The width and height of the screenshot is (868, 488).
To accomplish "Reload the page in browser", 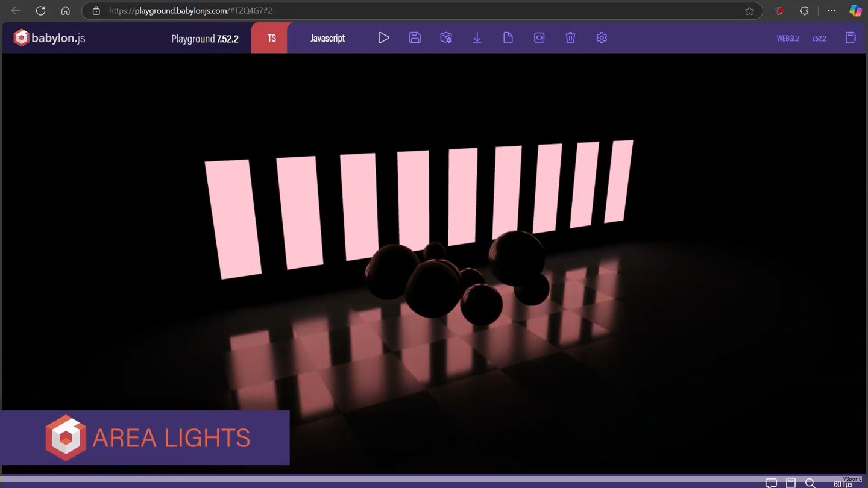I will 40,11.
